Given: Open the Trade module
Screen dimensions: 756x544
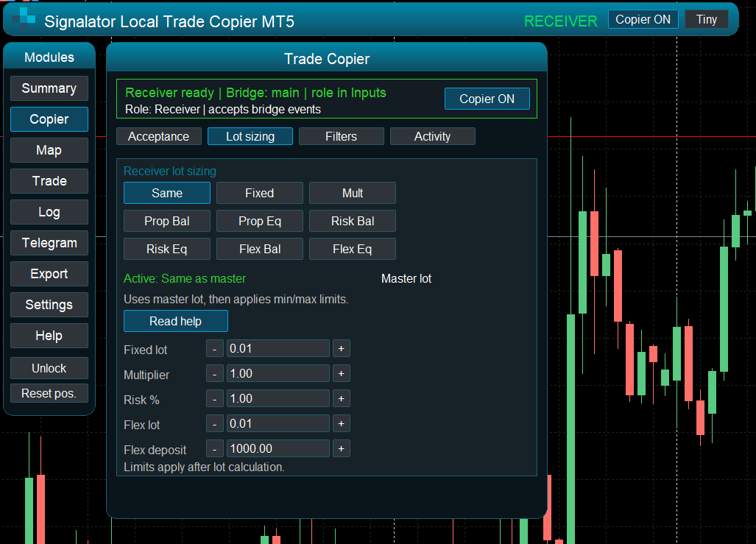Looking at the screenshot, I should [49, 181].
